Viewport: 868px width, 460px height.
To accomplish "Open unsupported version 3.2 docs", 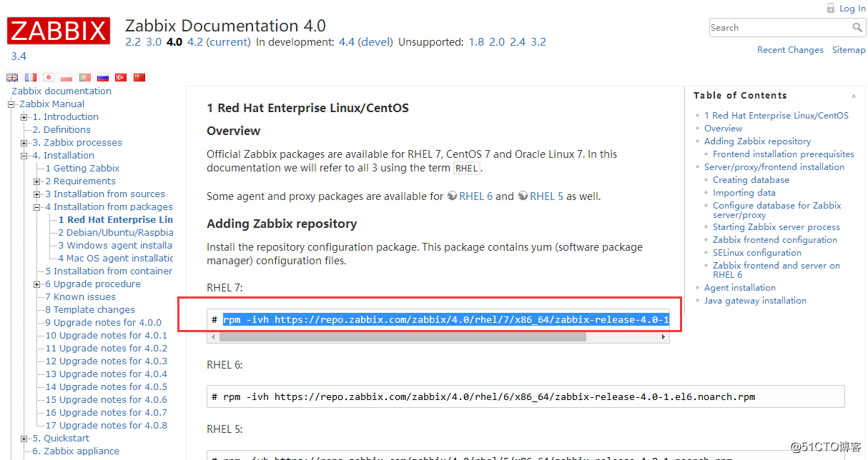I will pos(538,42).
